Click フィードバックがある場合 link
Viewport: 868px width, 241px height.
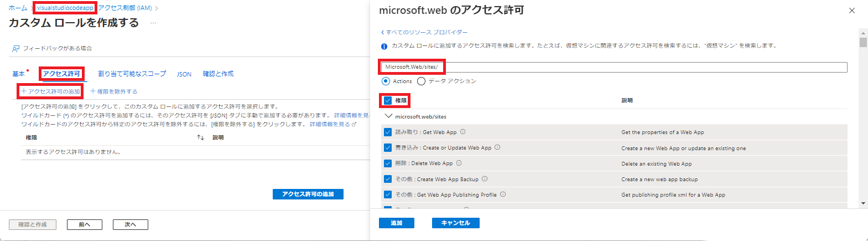tap(58, 49)
